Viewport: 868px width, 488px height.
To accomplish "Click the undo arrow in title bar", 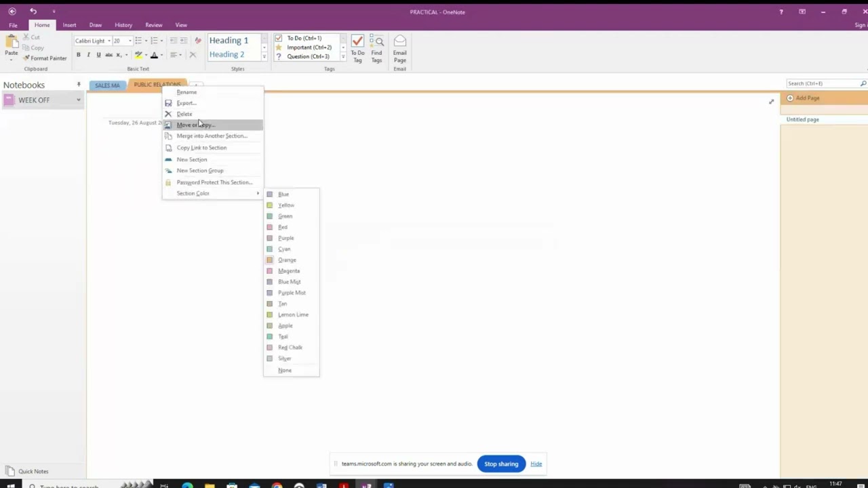I will (x=33, y=12).
